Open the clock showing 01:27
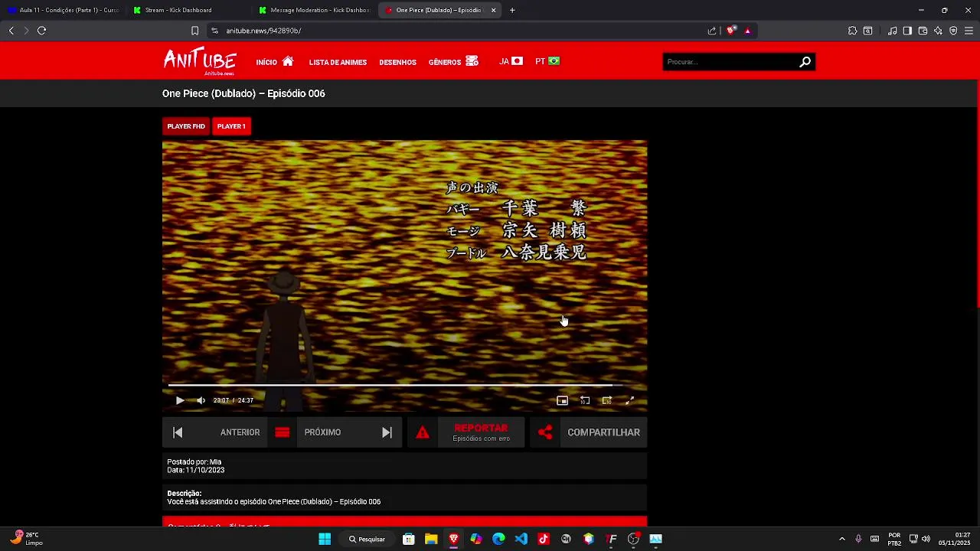 click(955, 539)
